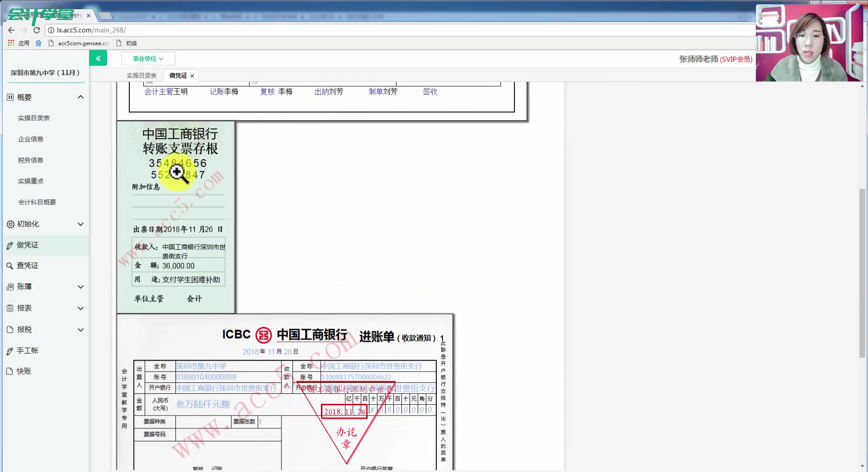Click the address bar URL field
This screenshot has height=472, width=868.
pos(399,30)
